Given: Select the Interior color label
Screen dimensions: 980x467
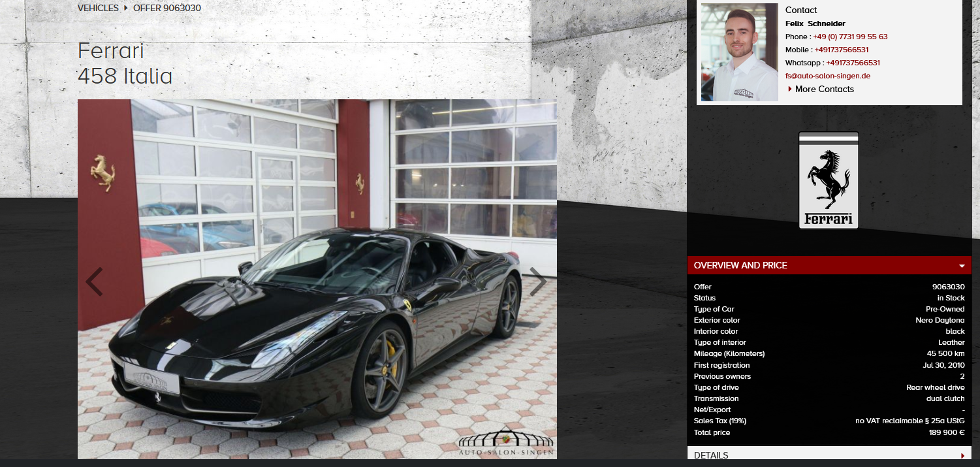Looking at the screenshot, I should coord(716,331).
